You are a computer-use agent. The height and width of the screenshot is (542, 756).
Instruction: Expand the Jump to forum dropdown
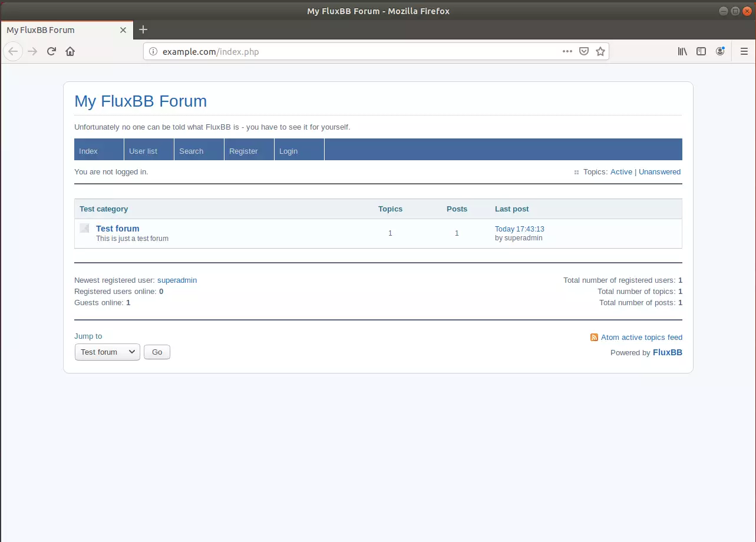107,352
